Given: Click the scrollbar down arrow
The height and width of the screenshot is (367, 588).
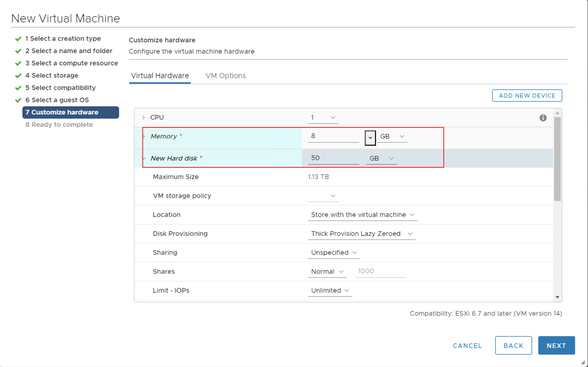Looking at the screenshot, I should tap(557, 297).
